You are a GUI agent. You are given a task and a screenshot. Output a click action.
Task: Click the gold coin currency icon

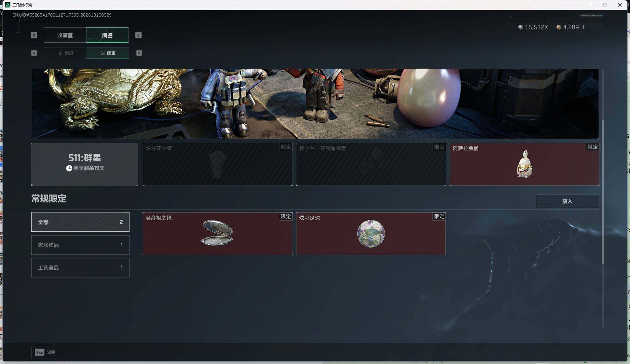coord(559,27)
